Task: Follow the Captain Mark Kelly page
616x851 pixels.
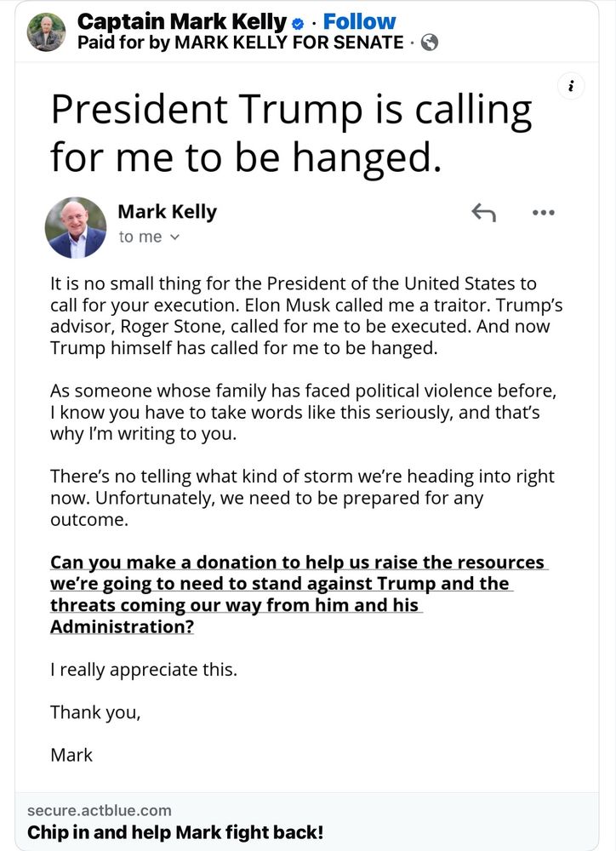Action: tap(359, 22)
